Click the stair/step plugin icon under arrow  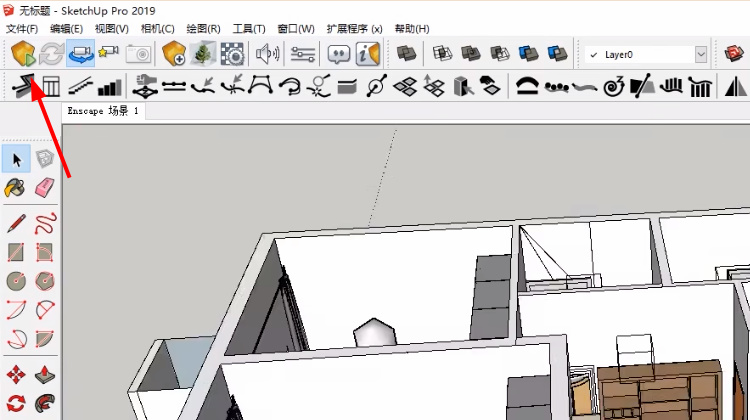(24, 87)
